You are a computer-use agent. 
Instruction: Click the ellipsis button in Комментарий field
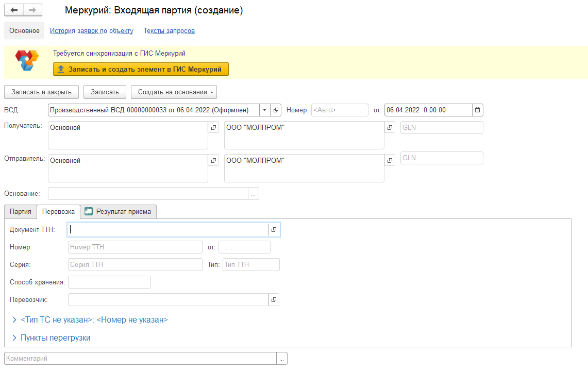click(x=282, y=359)
